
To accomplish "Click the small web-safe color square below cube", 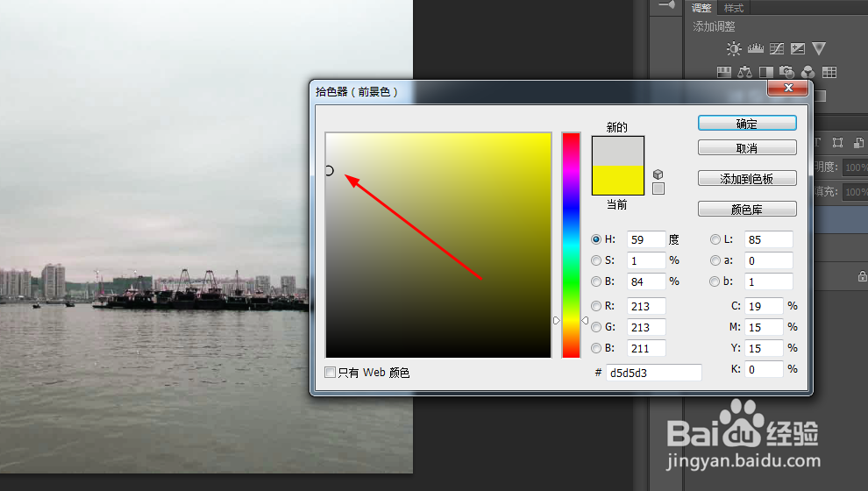I will (x=658, y=189).
